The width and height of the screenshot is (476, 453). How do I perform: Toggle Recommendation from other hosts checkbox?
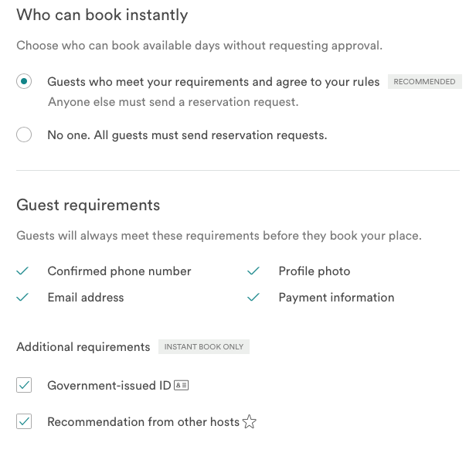24,421
